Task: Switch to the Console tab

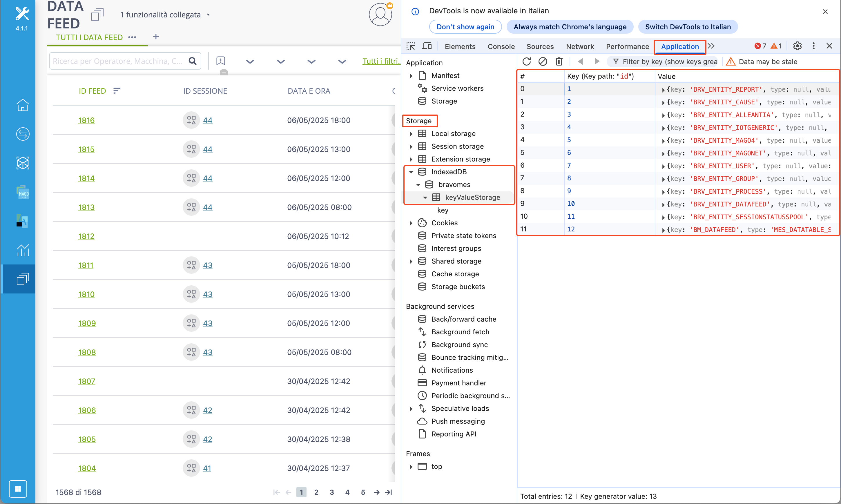Action: (501, 46)
